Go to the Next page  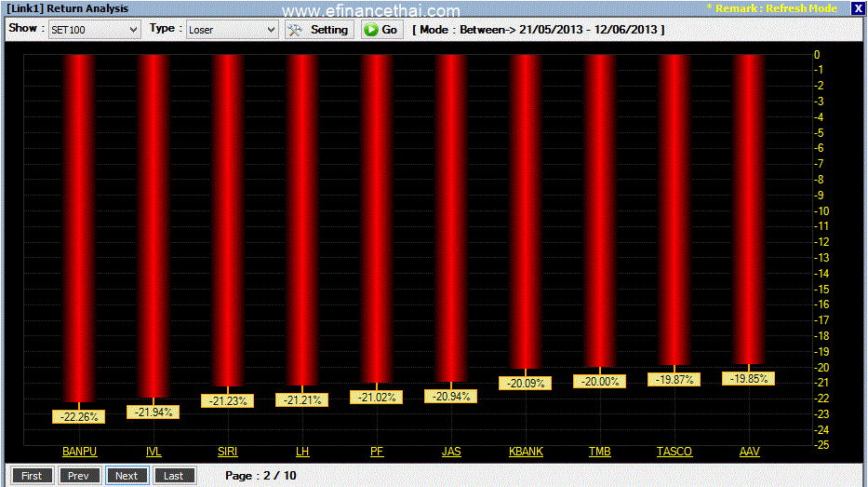click(x=127, y=476)
